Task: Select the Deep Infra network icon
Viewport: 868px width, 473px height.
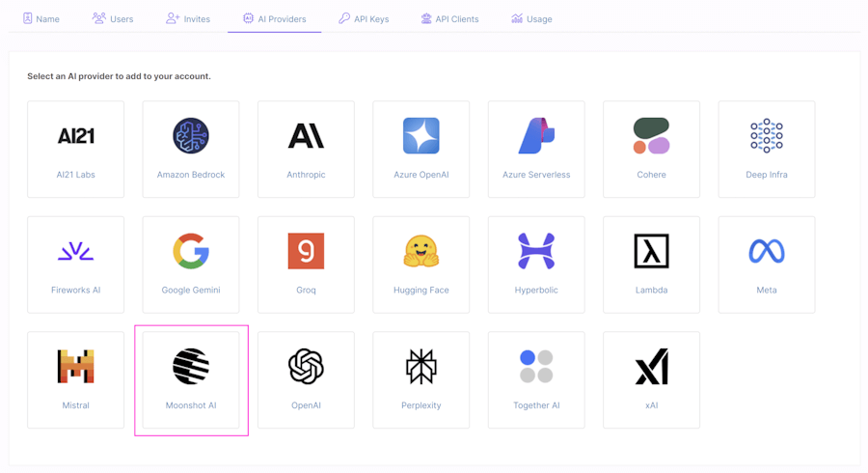Action: (767, 136)
